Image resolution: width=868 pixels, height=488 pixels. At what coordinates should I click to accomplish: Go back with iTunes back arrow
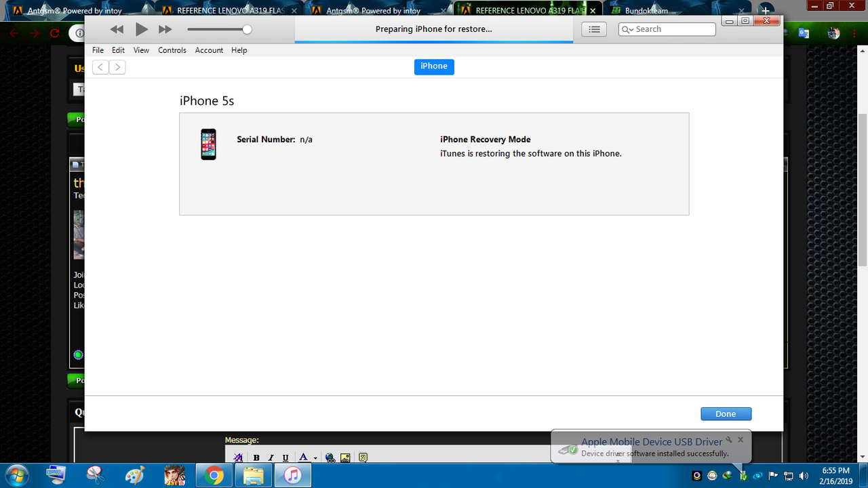[x=100, y=66]
